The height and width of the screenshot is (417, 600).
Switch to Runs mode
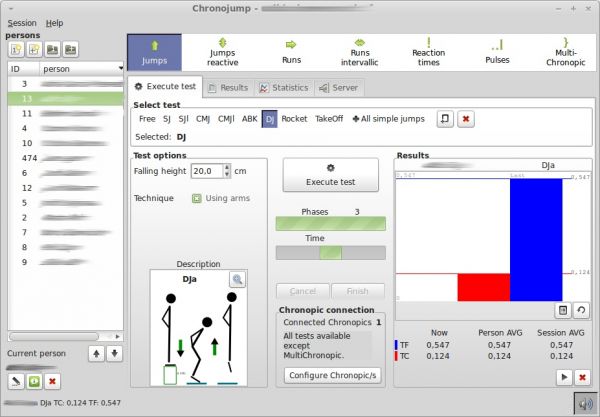click(291, 52)
